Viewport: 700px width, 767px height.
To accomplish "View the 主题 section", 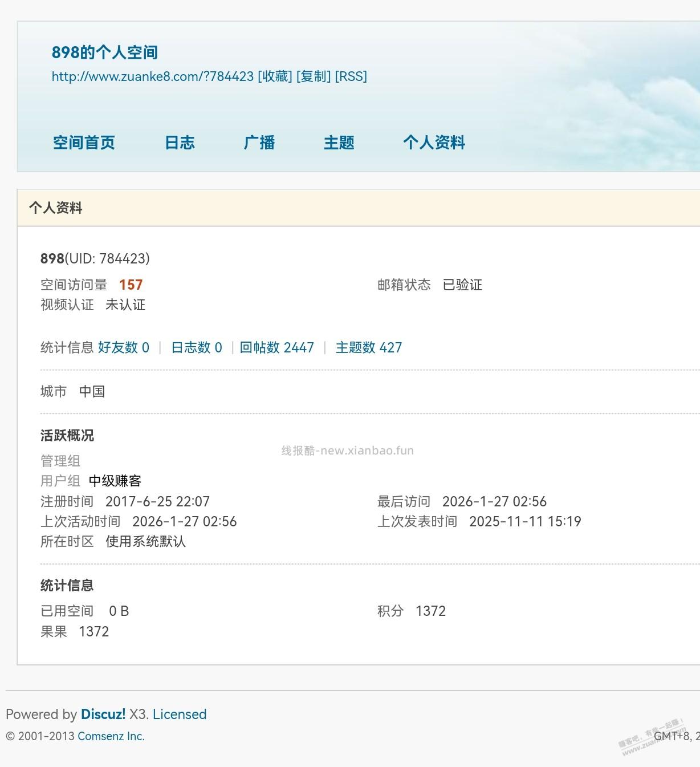I will tap(339, 143).
